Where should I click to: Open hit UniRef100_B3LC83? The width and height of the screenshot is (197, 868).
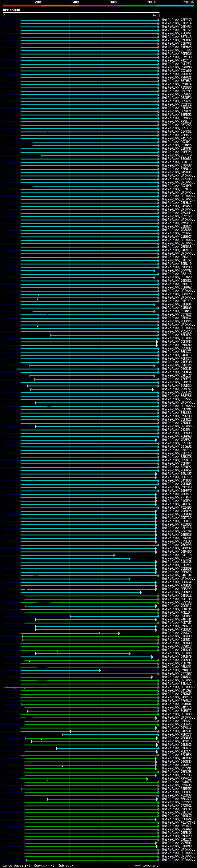[177, 413]
